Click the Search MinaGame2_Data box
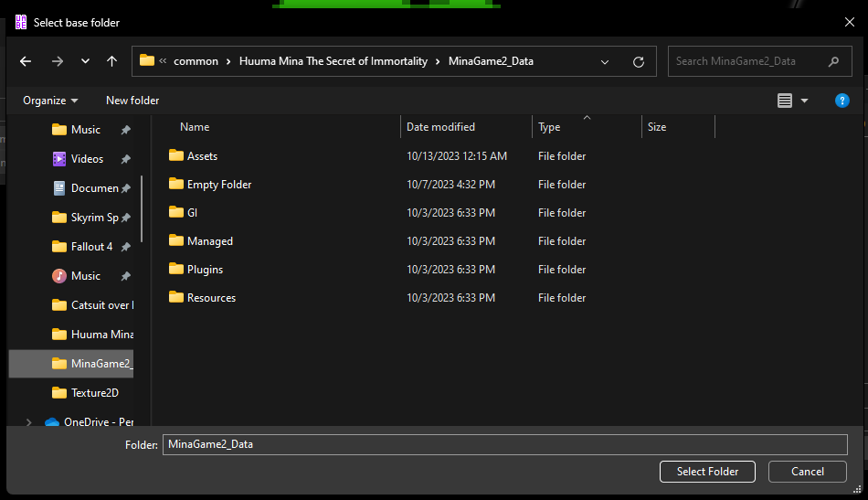 pos(747,61)
